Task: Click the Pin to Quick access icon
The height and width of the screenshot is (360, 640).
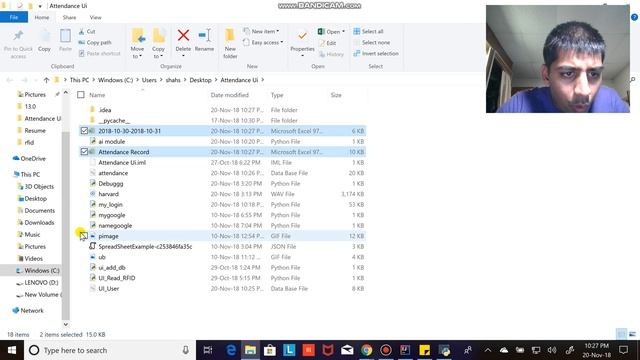Action: (x=18, y=36)
